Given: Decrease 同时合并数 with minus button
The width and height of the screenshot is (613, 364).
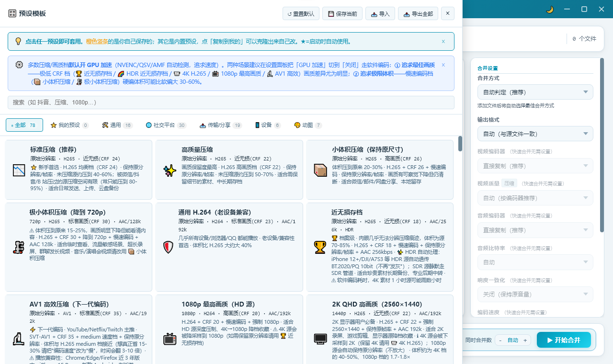Looking at the screenshot, I should tap(500, 340).
